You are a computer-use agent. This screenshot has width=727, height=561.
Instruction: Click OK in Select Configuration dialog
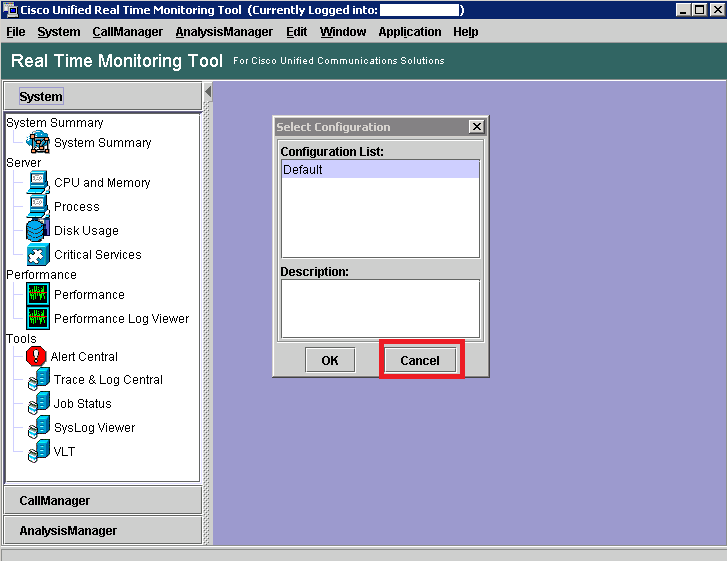pyautogui.click(x=330, y=360)
